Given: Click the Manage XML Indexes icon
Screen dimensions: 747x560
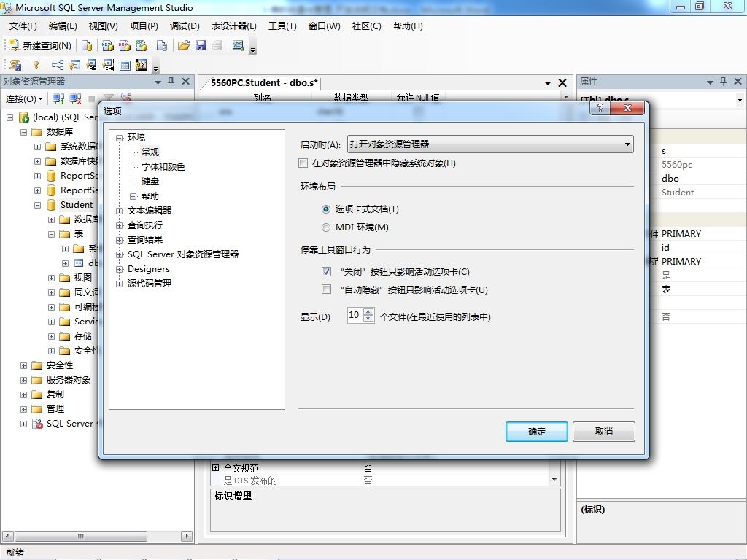Looking at the screenshot, I should [109, 65].
